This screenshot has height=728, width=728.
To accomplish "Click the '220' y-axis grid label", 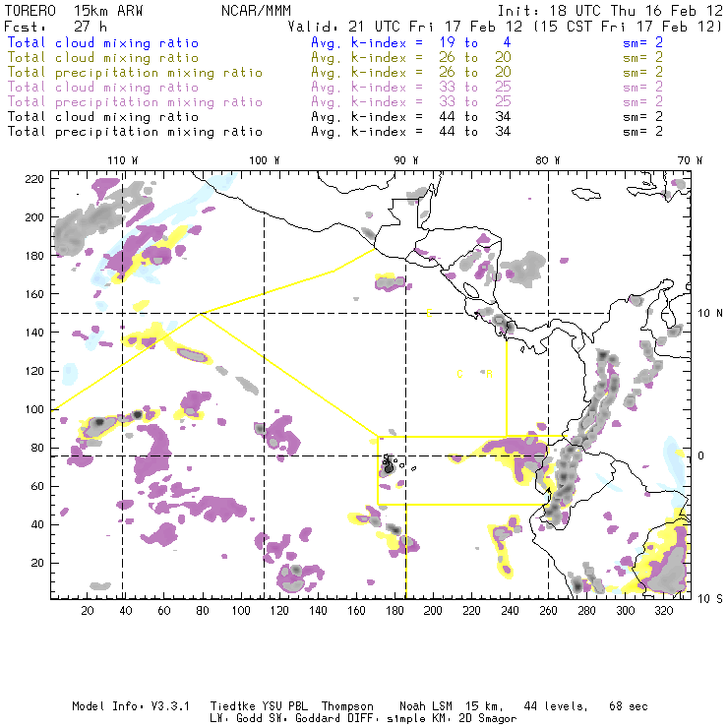I will point(34,179).
